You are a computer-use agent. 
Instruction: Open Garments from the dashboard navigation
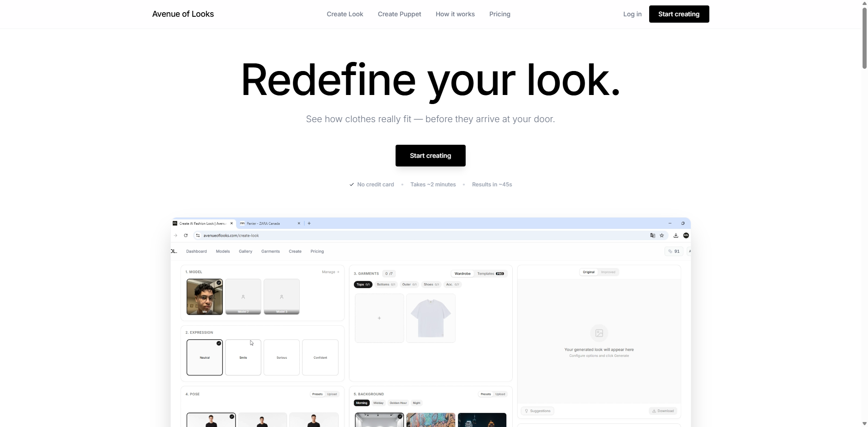[x=270, y=251]
